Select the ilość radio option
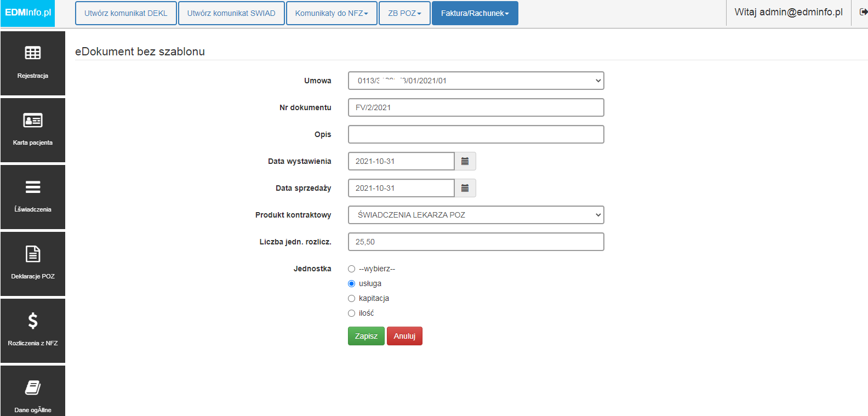 click(351, 314)
